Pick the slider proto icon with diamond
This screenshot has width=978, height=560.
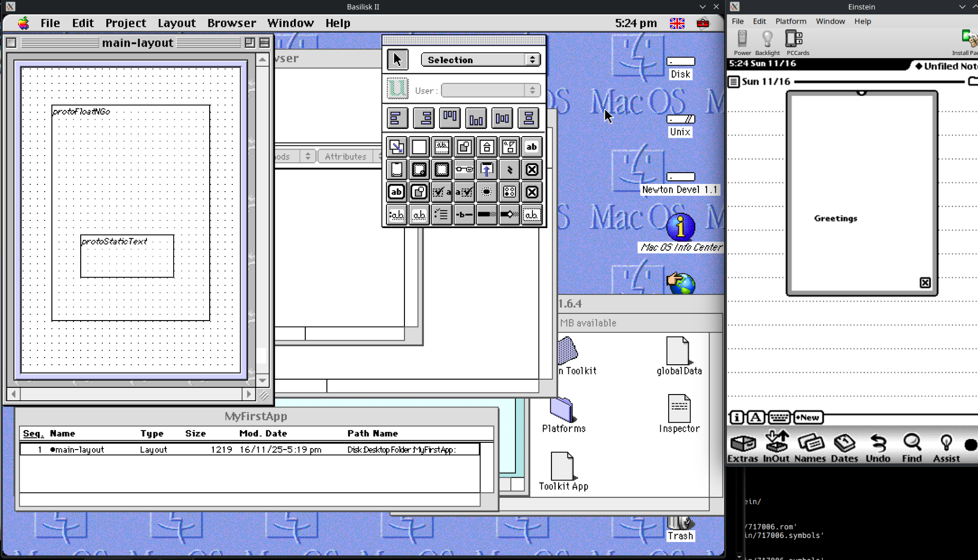(x=509, y=215)
